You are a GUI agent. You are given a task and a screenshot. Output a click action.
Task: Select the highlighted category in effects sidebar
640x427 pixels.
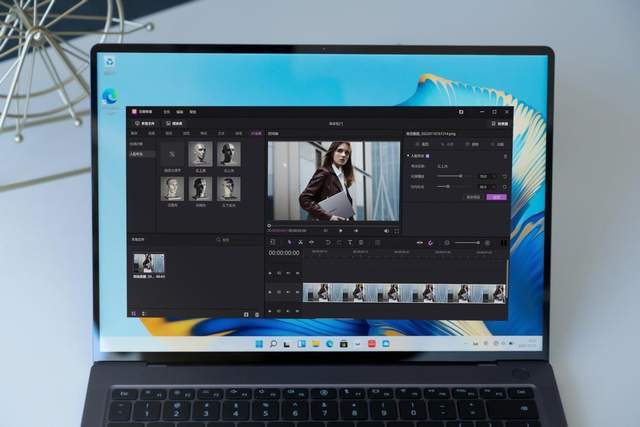(142, 154)
